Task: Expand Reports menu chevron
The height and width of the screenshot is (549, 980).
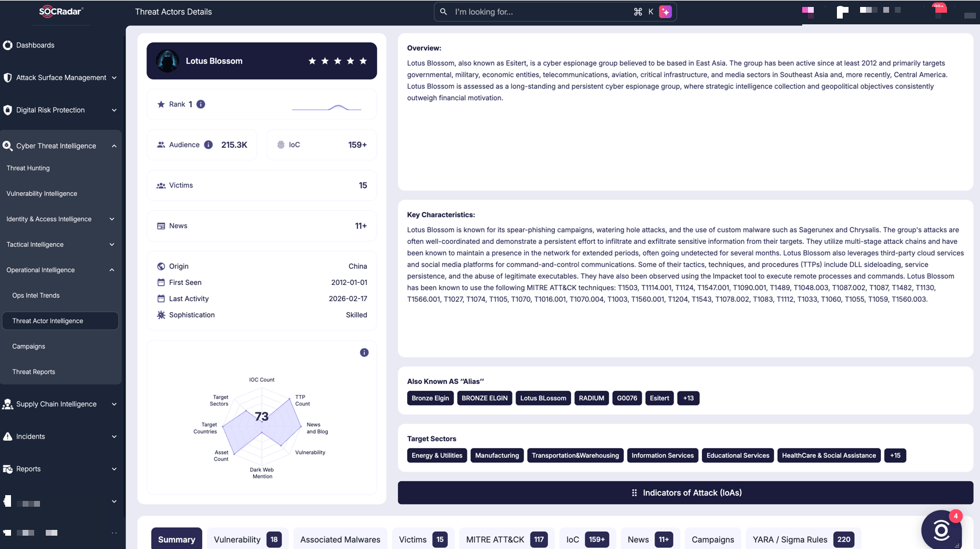Action: click(114, 469)
